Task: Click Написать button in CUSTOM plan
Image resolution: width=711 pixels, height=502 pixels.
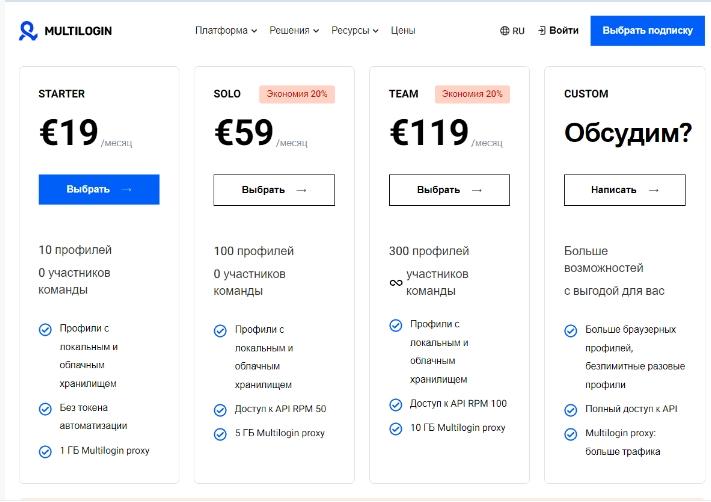Action: click(625, 190)
